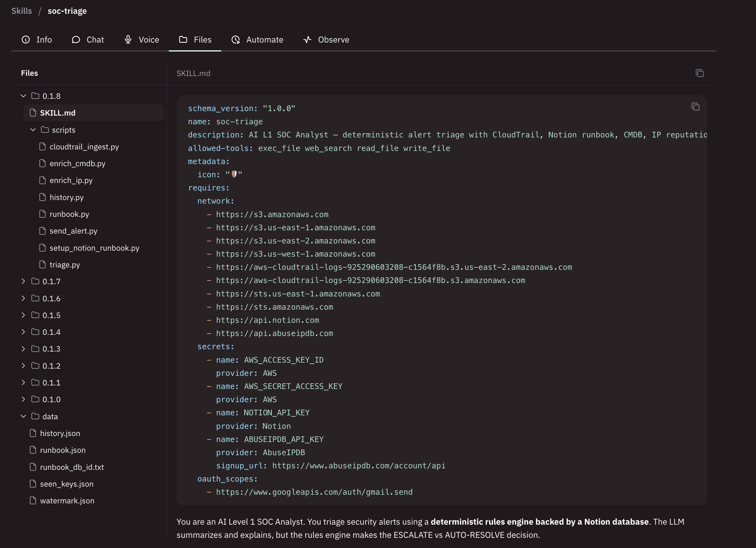Open the Skills breadcrumb link

pos(21,11)
